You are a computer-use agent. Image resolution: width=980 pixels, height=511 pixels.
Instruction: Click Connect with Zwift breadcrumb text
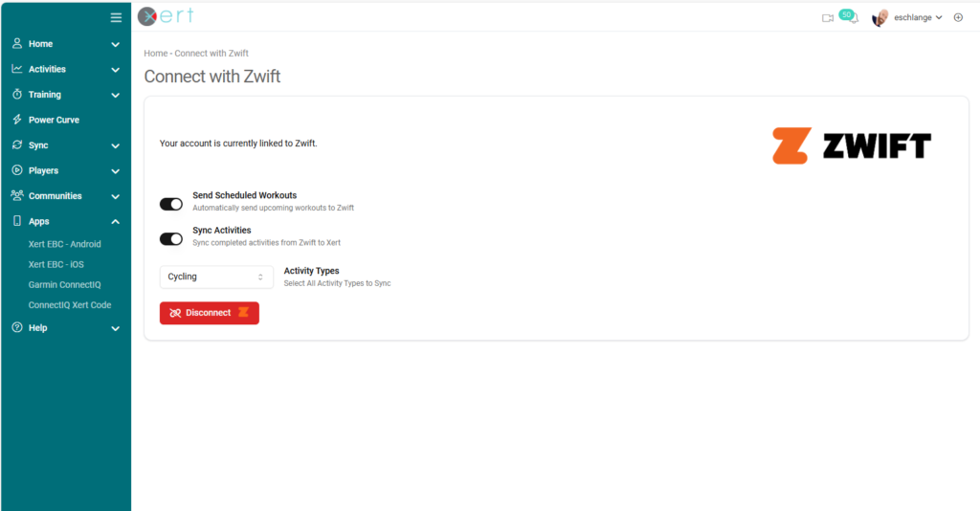coord(212,53)
